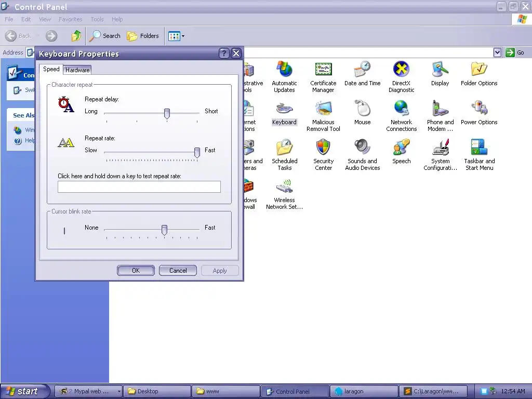
Task: Open the Favorites menu
Action: pyautogui.click(x=70, y=19)
